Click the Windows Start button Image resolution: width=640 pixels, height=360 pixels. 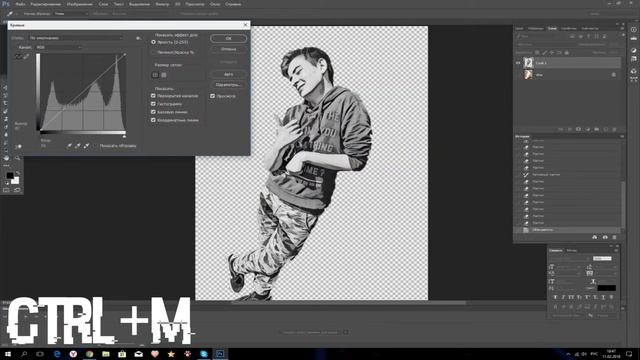8,354
